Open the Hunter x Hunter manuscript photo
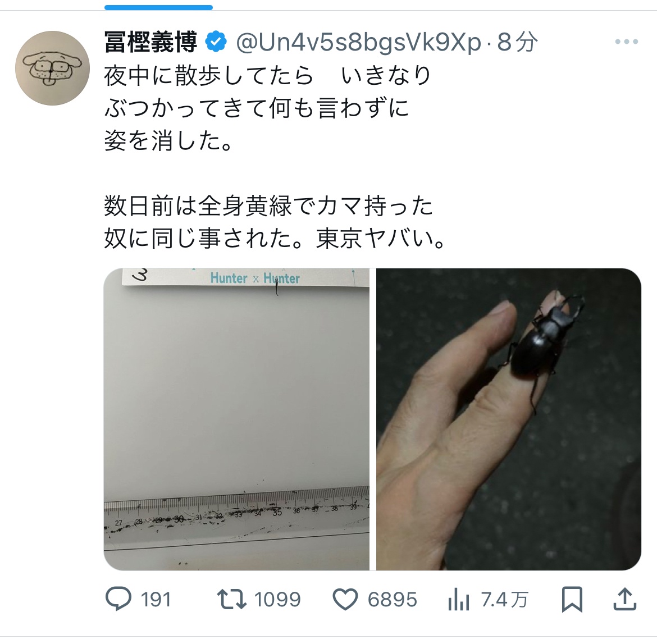This screenshot has height=644, width=657. 237,419
